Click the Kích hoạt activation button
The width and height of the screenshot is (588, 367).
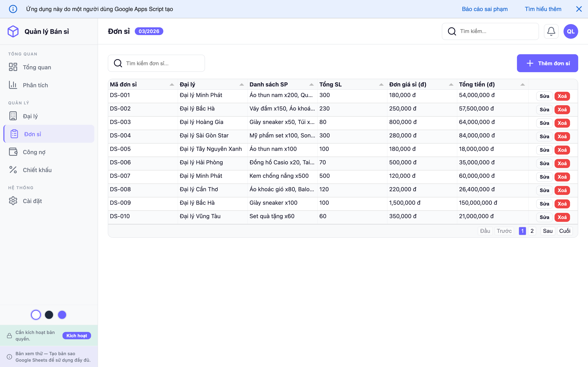pos(77,335)
